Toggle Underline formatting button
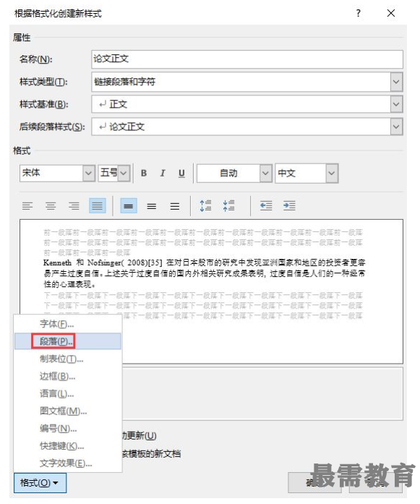This screenshot has height=504, width=420. coord(181,174)
